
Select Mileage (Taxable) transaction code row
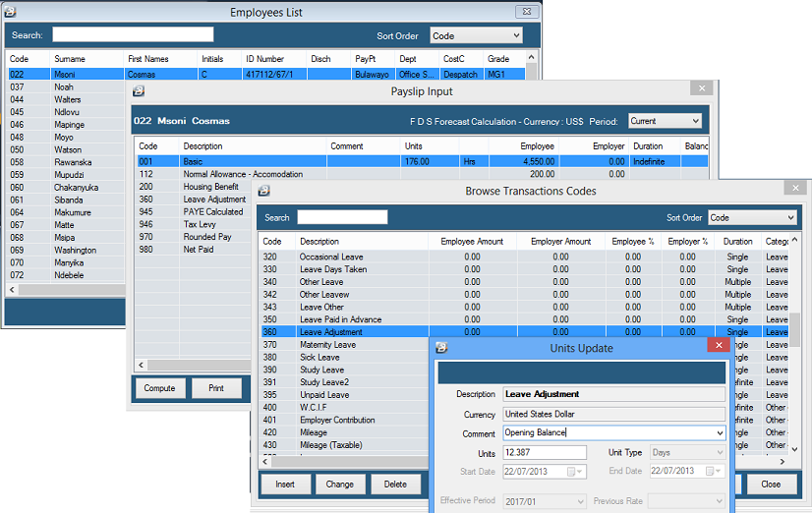coord(345,444)
